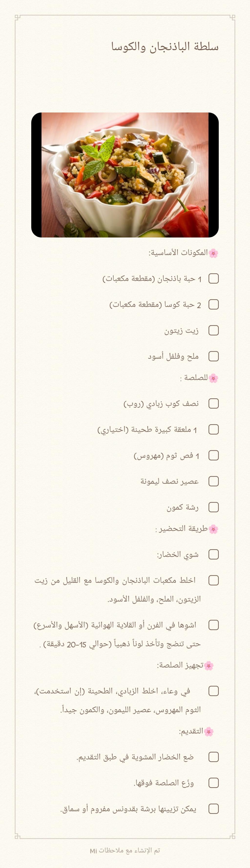Viewport: 250px width, 868px height.
Task: Tick the two zucchini checkbox
Action: (x=213, y=305)
